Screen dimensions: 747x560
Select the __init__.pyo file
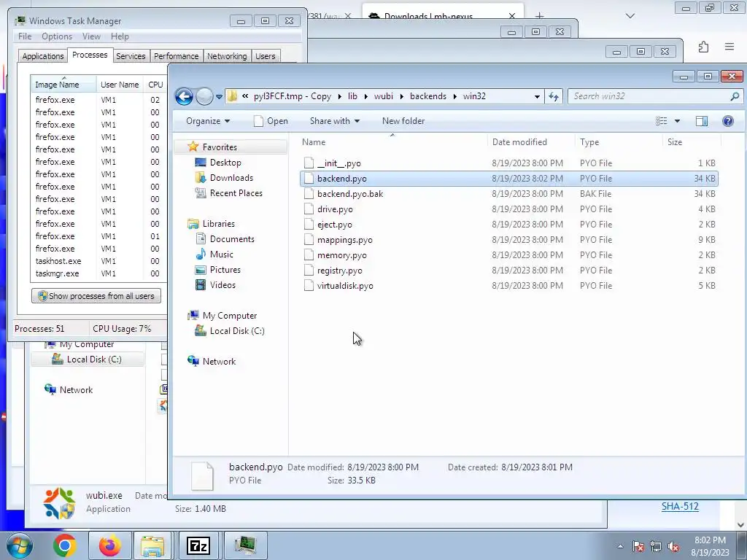(x=508, y=163)
